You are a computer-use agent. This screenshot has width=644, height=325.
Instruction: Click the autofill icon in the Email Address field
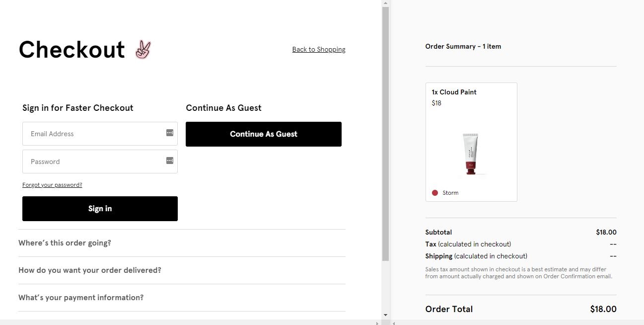click(x=169, y=133)
